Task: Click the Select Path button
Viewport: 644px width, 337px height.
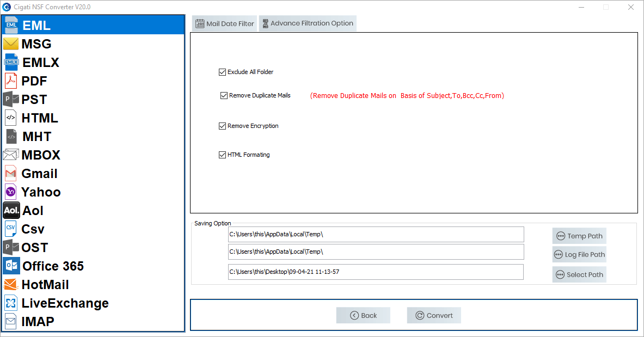Action: coord(579,274)
